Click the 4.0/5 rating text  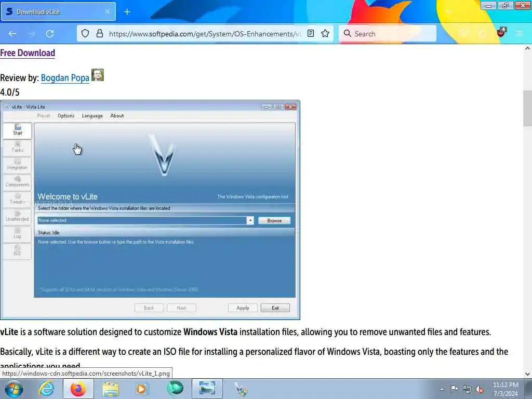click(10, 92)
